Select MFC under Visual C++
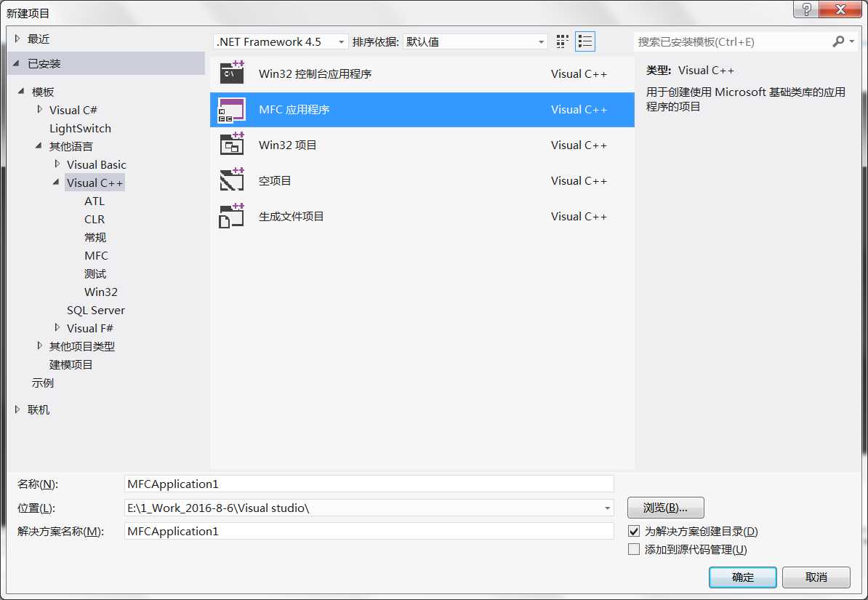The height and width of the screenshot is (600, 868). 96,255
